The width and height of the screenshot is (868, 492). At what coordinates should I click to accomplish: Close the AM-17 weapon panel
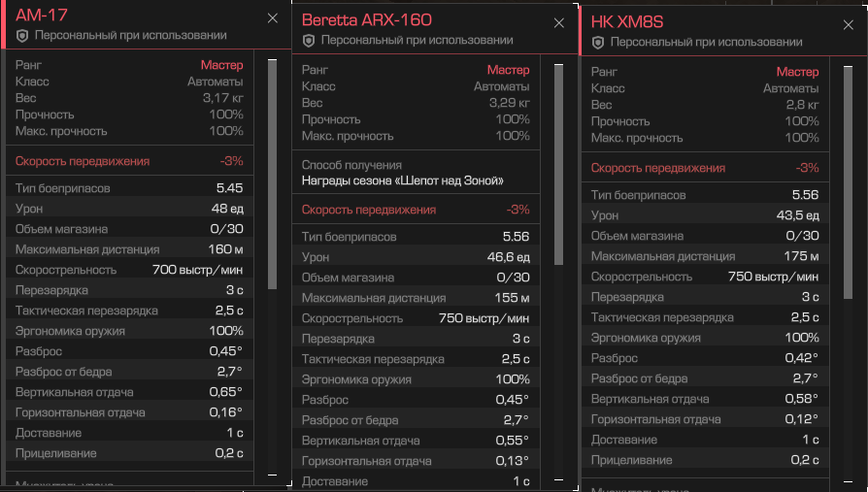click(273, 18)
